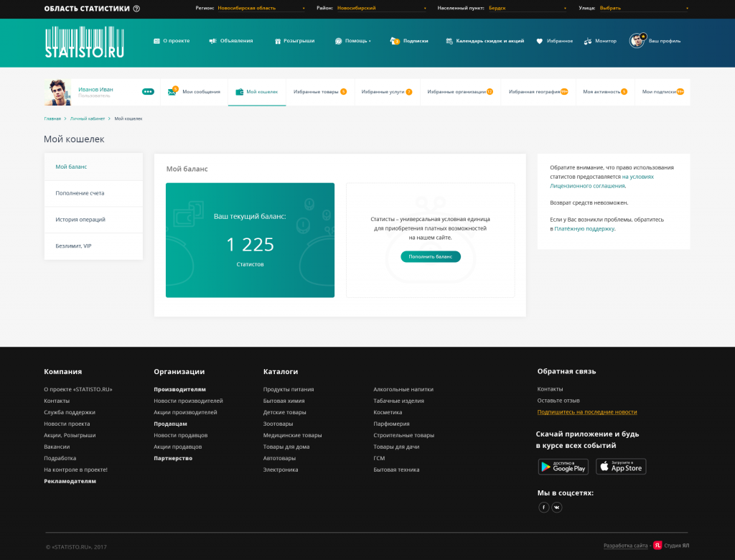Open the Район dropdown showing Новосибирский

coord(382,8)
